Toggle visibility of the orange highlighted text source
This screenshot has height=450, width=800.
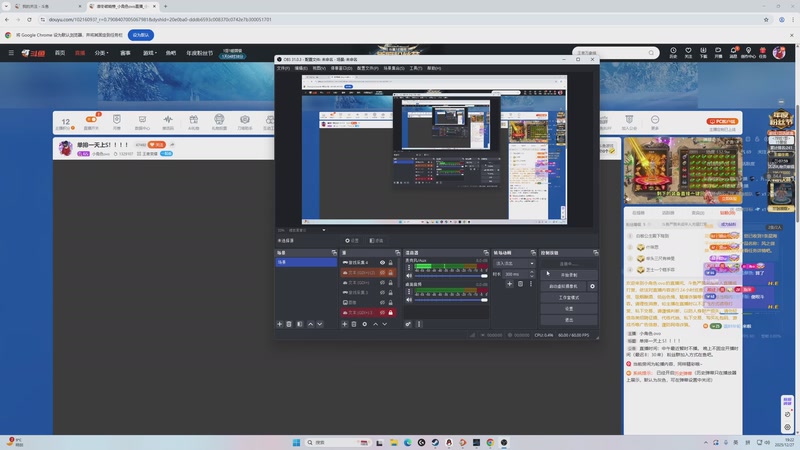[x=382, y=272]
